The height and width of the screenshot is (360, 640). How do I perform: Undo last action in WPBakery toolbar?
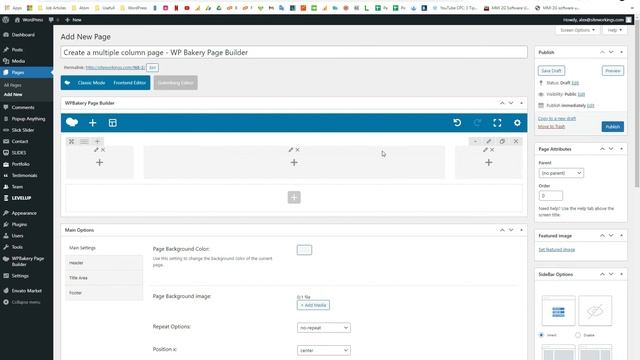[x=457, y=123]
